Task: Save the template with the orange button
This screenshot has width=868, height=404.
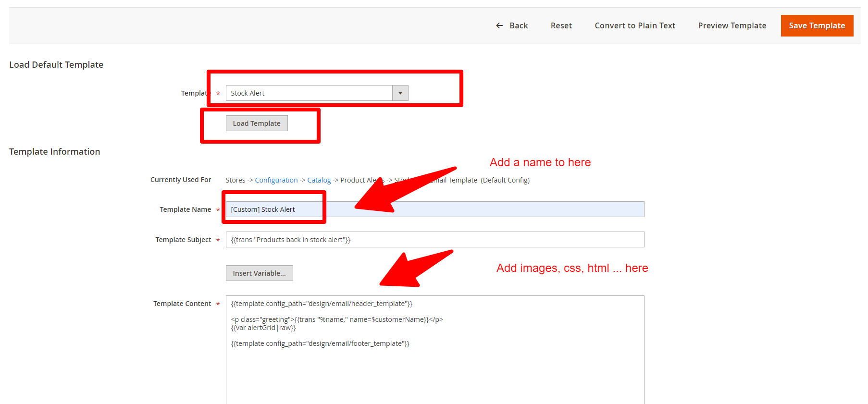Action: [817, 25]
